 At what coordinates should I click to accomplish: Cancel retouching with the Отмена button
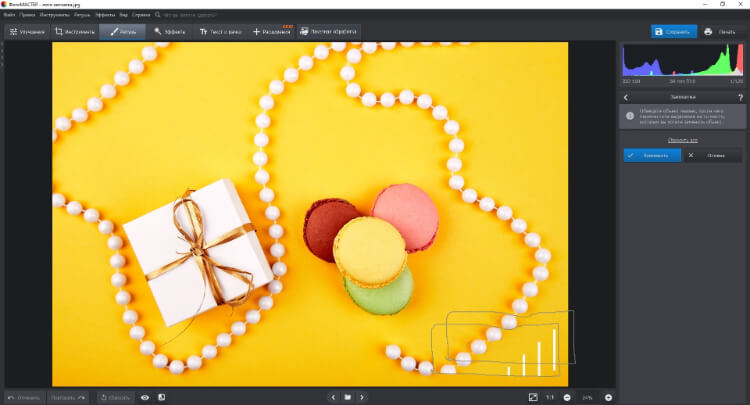pyautogui.click(x=712, y=156)
